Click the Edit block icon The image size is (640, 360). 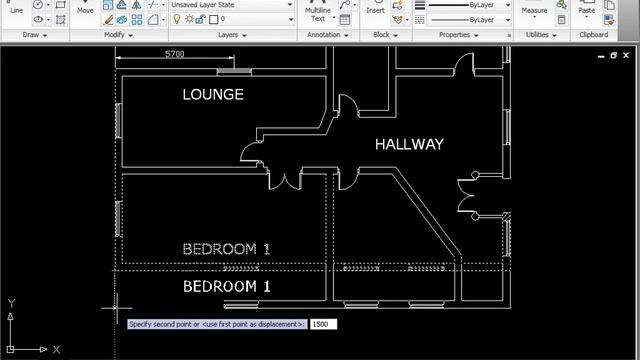[x=397, y=19]
